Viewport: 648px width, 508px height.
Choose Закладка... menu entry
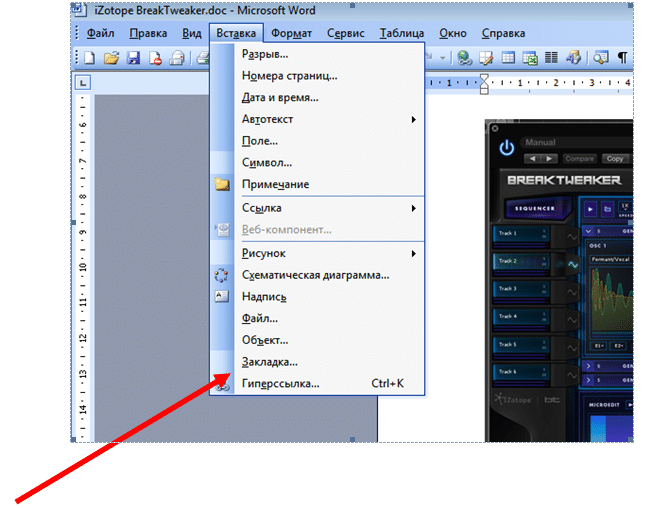[x=317, y=362]
